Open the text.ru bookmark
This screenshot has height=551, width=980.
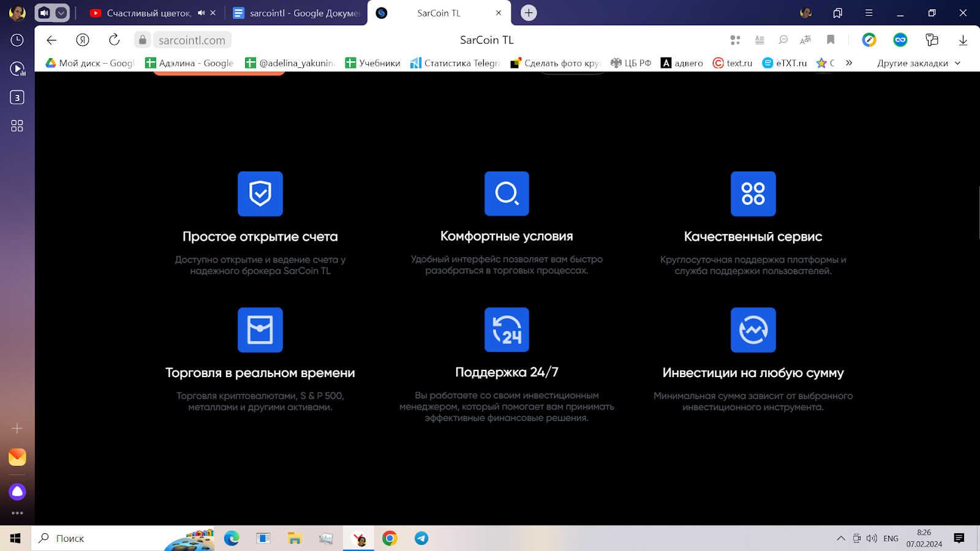(733, 63)
